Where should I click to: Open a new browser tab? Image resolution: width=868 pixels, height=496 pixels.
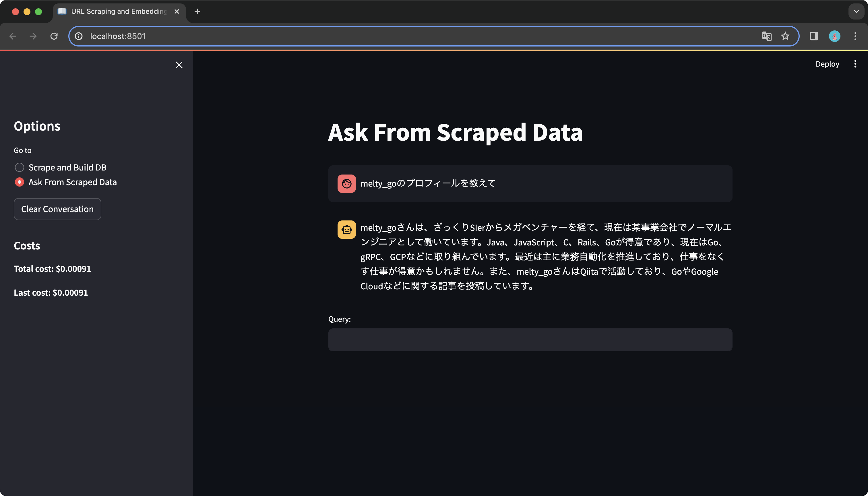(197, 11)
